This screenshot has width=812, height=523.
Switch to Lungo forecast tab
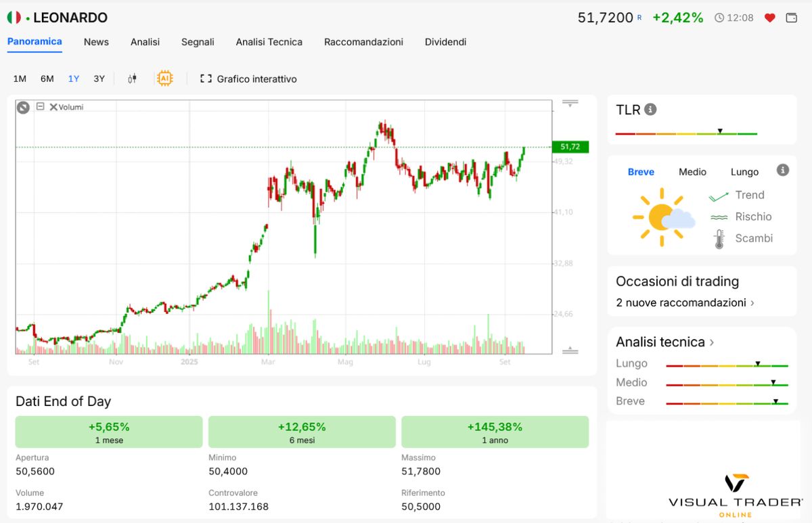pyautogui.click(x=744, y=172)
